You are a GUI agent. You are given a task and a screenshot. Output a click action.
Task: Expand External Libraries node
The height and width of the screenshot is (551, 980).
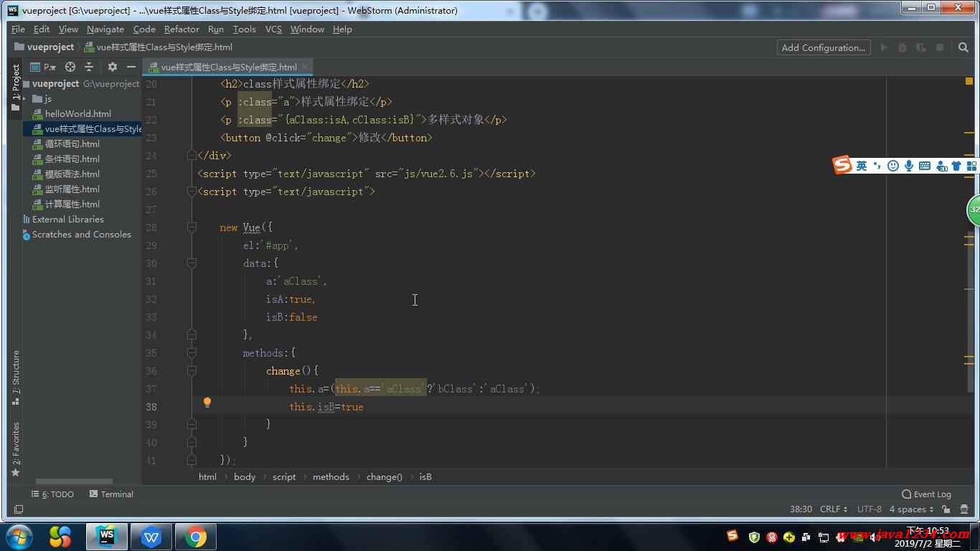(x=67, y=220)
